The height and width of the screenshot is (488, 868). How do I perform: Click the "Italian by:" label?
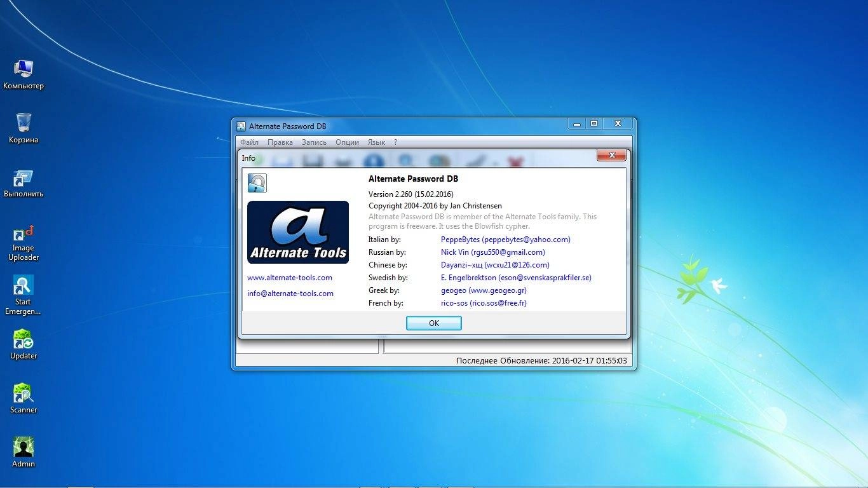pos(384,240)
